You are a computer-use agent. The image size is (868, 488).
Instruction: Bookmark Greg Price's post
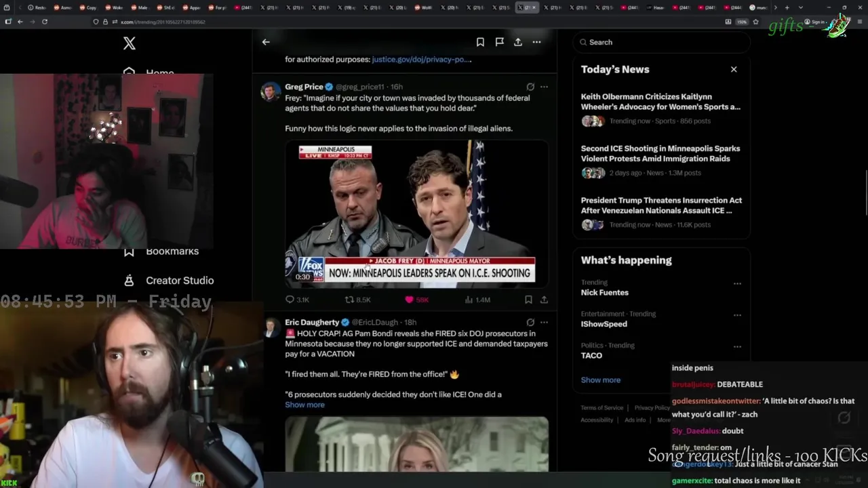(528, 300)
